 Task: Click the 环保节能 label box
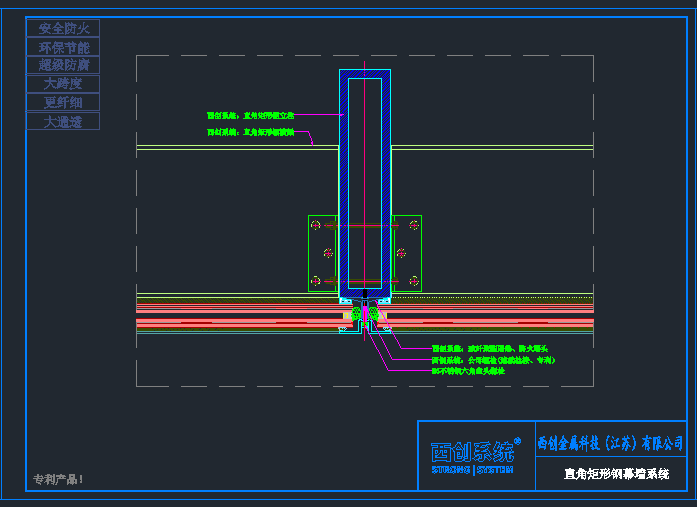(63, 47)
